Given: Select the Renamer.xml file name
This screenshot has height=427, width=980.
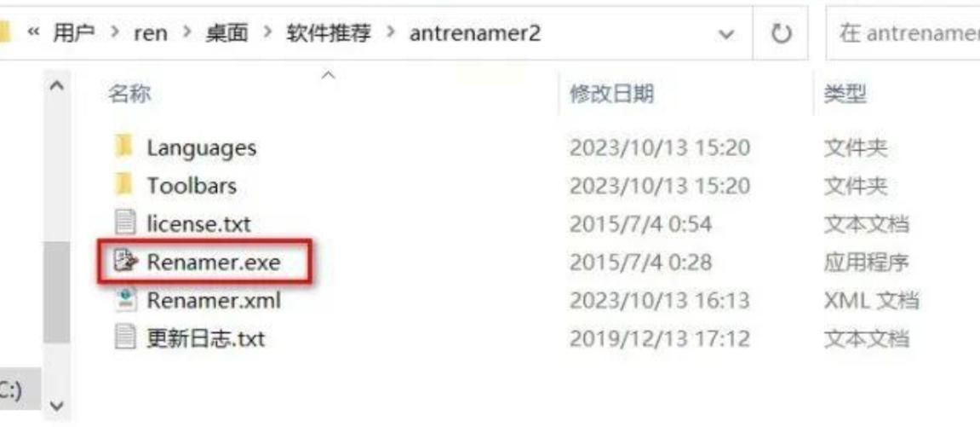Looking at the screenshot, I should 214,301.
